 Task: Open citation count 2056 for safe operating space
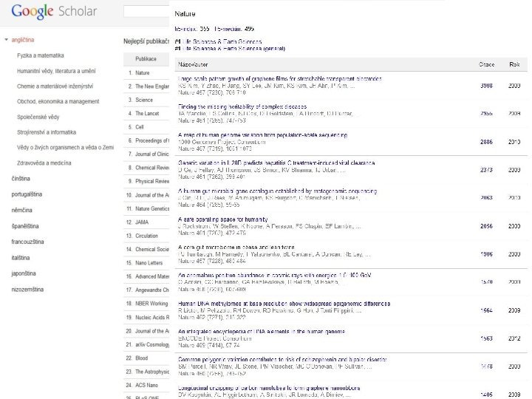[x=486, y=226]
